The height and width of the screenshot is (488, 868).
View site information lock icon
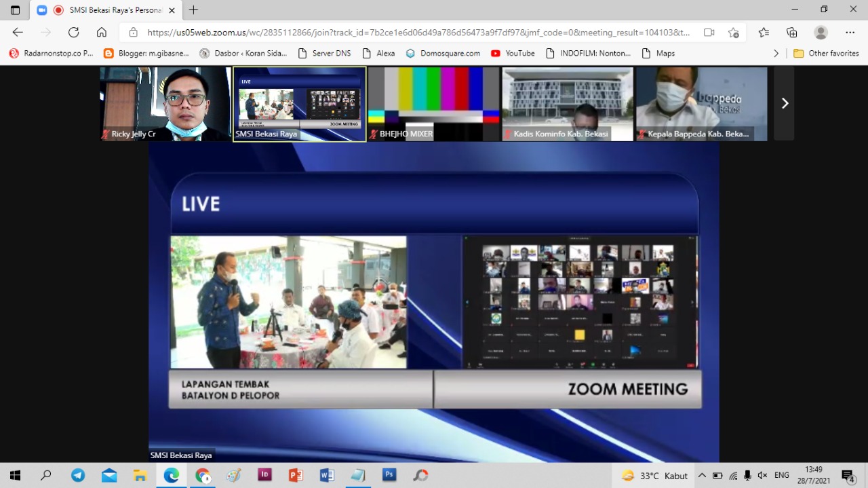tap(133, 33)
